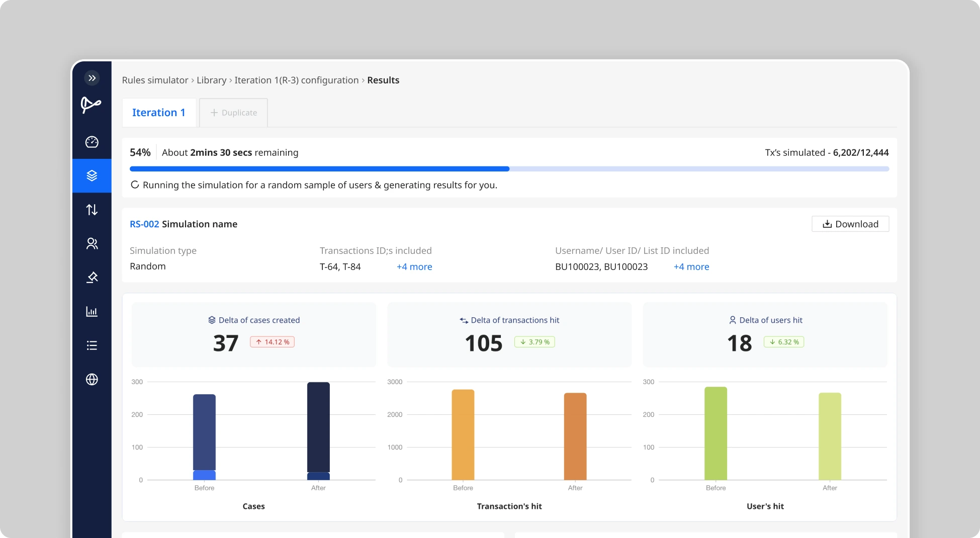Open the globe icon in sidebar
This screenshot has width=980, height=538.
pyautogui.click(x=92, y=379)
